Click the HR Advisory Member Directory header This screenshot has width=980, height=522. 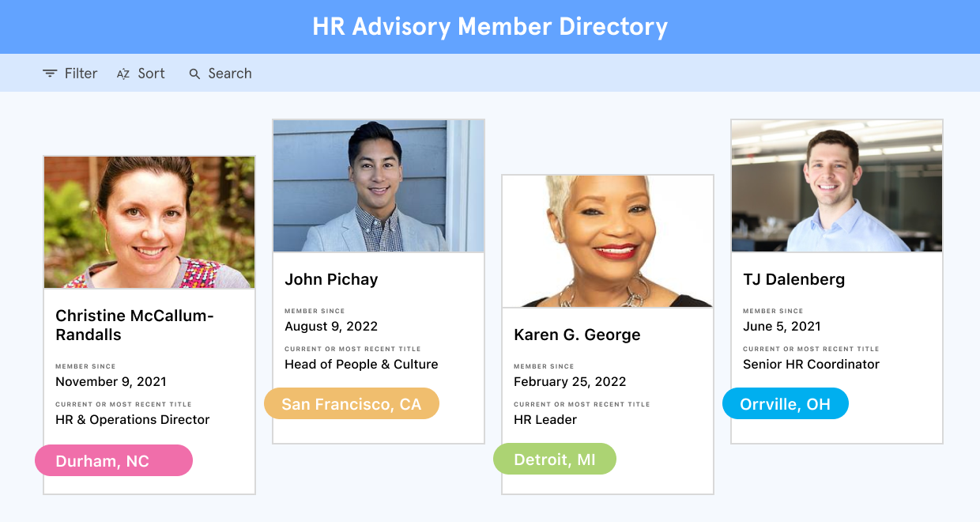pos(490,26)
